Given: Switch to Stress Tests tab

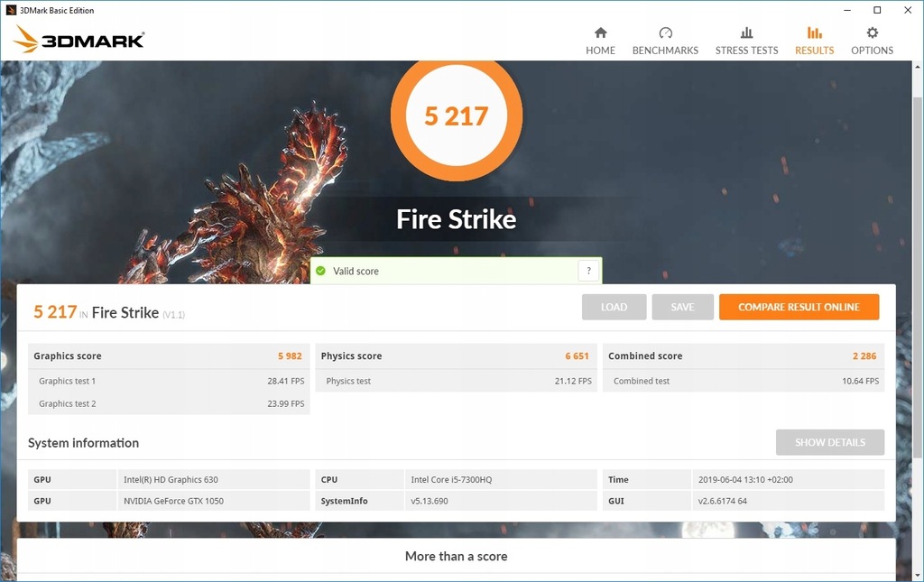Looking at the screenshot, I should 746,41.
